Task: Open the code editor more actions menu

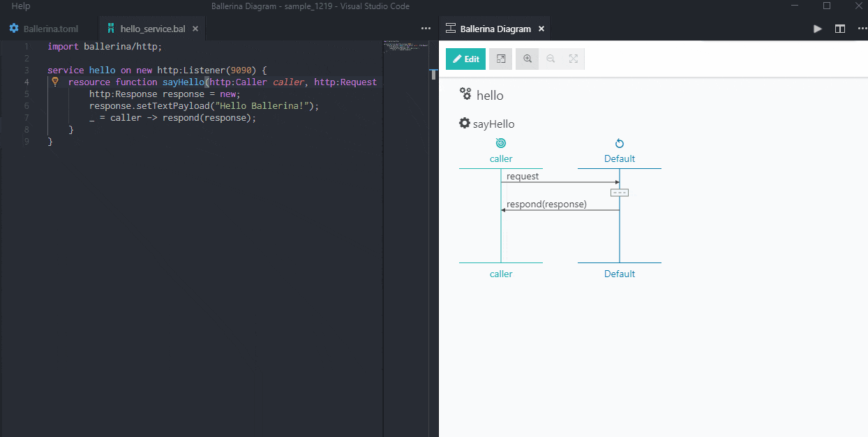Action: [426, 29]
